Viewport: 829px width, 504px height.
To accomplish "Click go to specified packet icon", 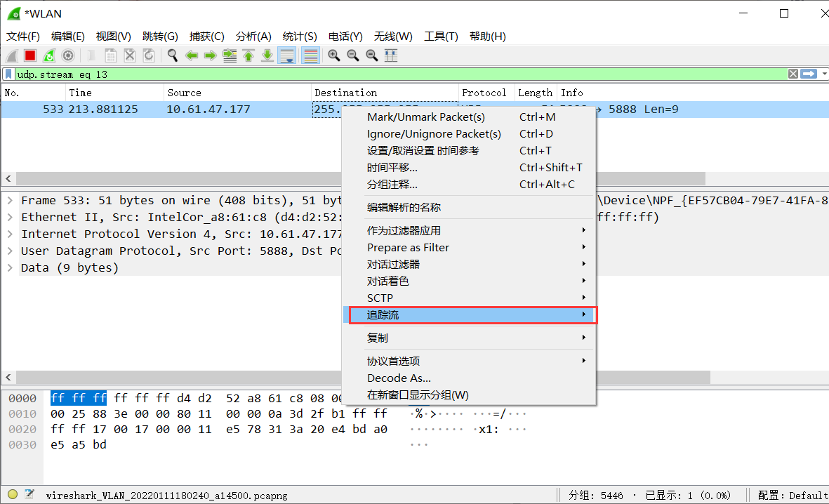I will pyautogui.click(x=230, y=55).
